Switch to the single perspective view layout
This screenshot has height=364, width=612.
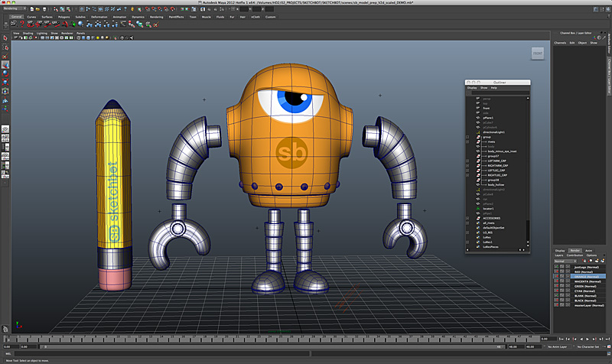tap(5, 128)
